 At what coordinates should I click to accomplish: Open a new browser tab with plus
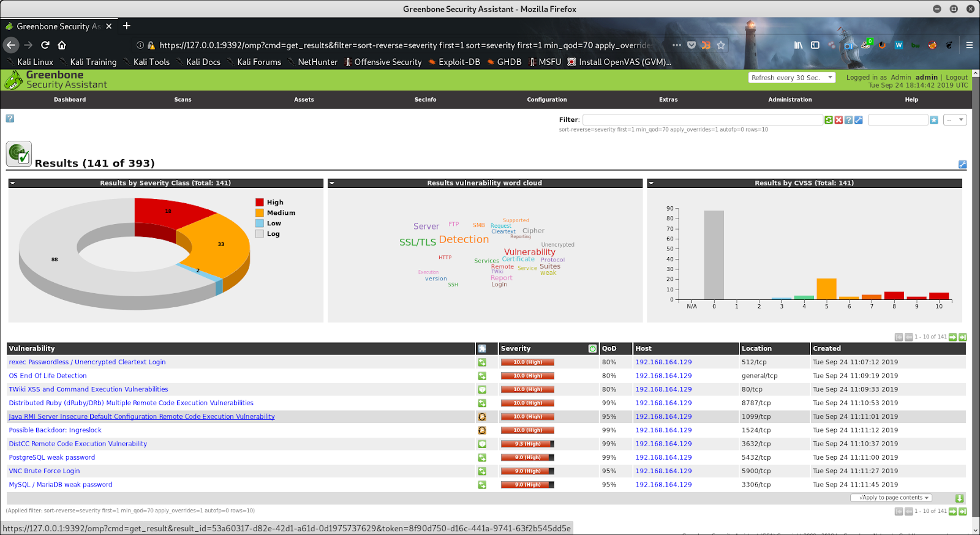127,26
